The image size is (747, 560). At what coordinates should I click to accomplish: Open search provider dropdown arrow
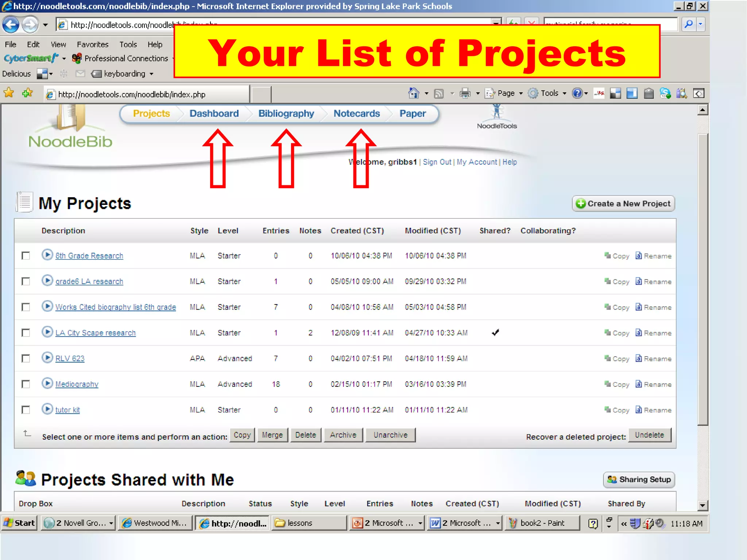[700, 24]
